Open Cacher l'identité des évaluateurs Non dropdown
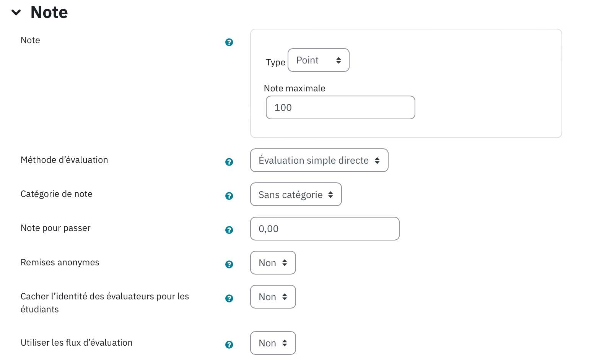This screenshot has height=364, width=615. (x=273, y=297)
